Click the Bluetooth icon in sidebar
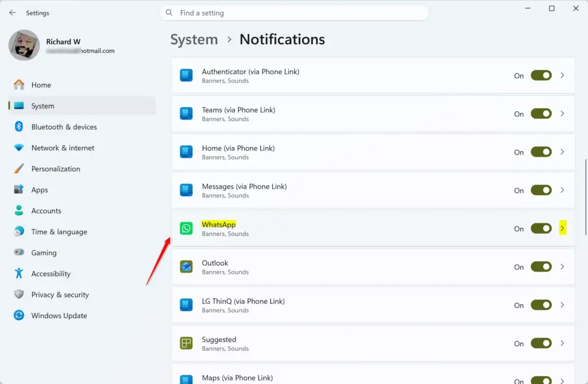588x384 pixels. [19, 127]
